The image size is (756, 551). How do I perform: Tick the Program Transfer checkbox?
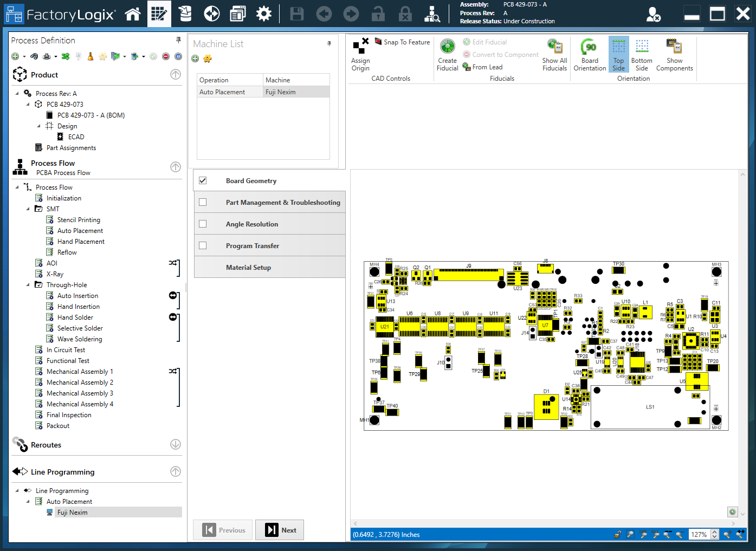[203, 245]
